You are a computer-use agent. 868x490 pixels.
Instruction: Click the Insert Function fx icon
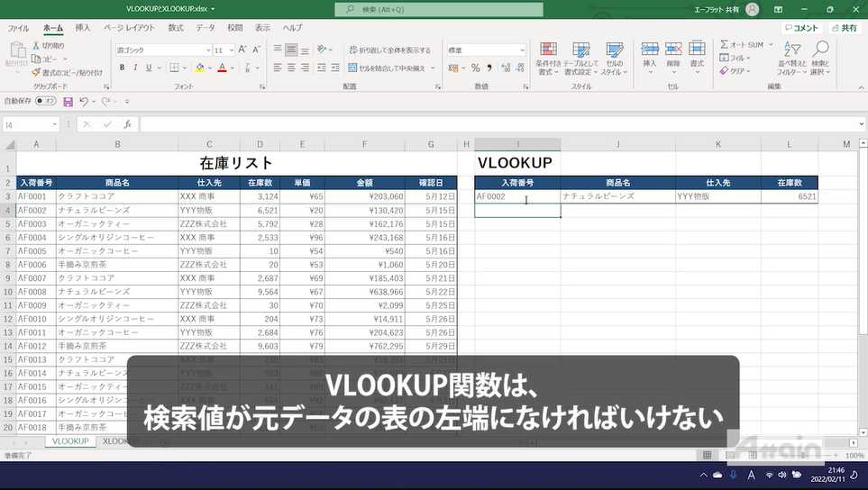point(127,124)
